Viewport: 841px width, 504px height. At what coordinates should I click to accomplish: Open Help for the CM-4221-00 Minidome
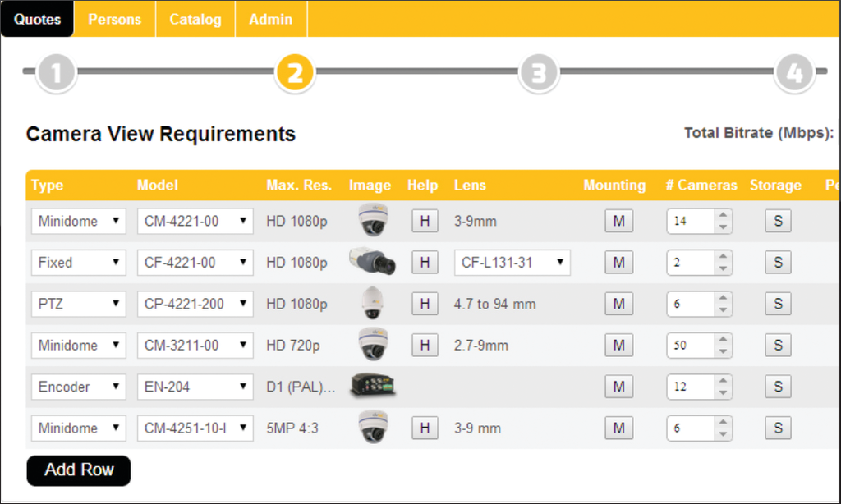[x=424, y=220]
